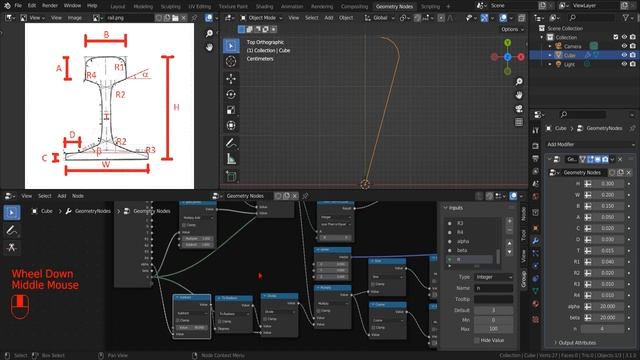Image resolution: width=640 pixels, height=360 pixels.
Task: Click the zoom magnifier in 3D viewport
Action: pyautogui.click(x=519, y=82)
